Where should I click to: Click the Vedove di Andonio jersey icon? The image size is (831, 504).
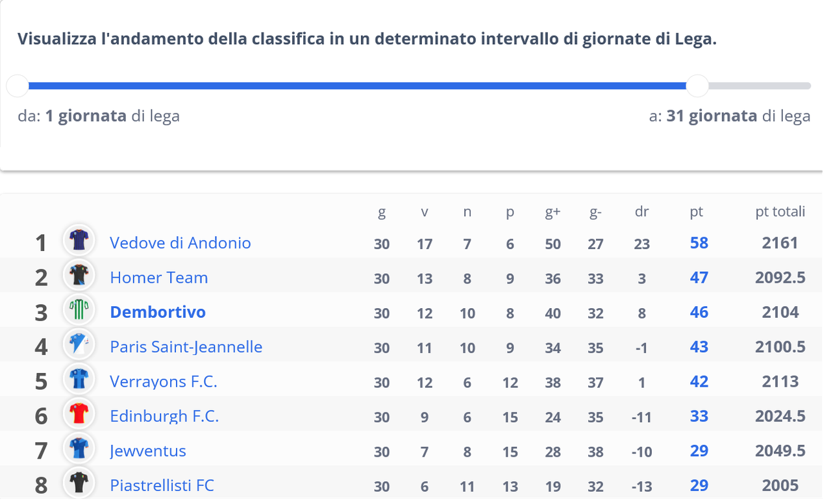79,241
